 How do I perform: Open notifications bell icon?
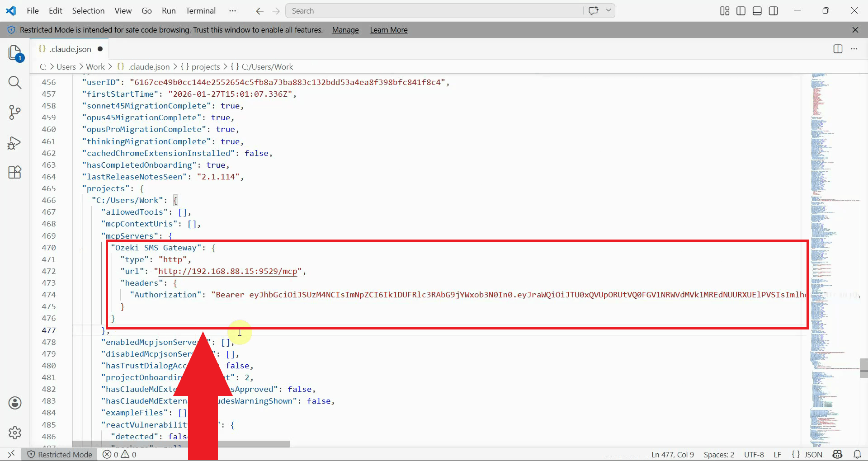click(x=857, y=454)
